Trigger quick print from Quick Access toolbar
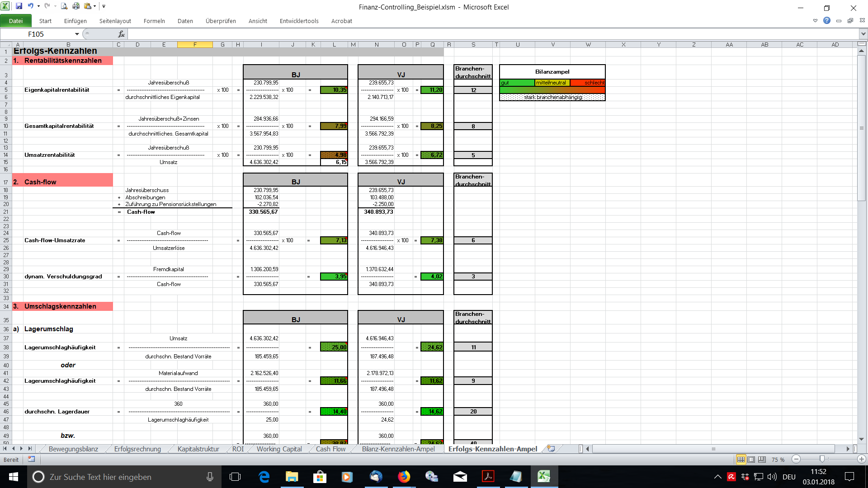Screen dimensions: 868x488 pos(75,6)
